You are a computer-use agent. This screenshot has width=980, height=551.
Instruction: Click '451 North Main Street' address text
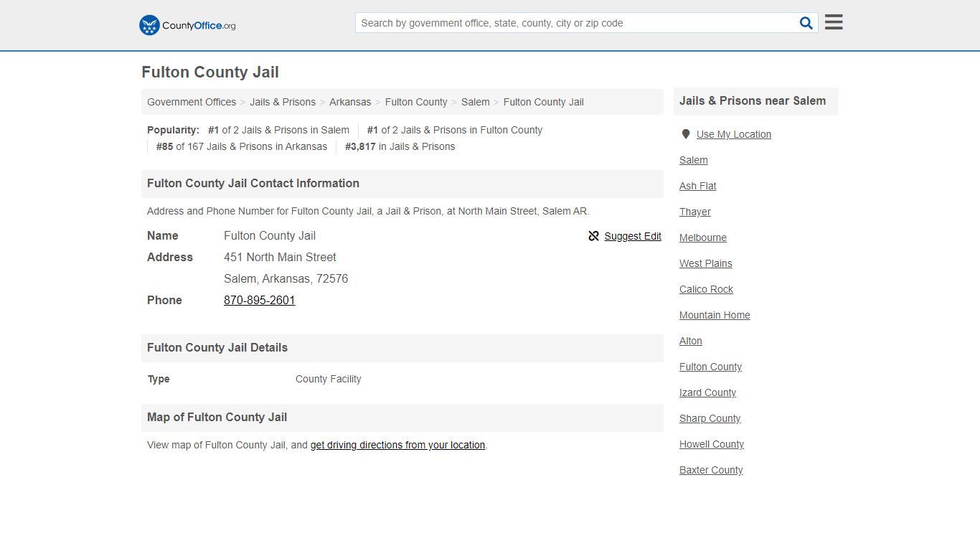(280, 257)
